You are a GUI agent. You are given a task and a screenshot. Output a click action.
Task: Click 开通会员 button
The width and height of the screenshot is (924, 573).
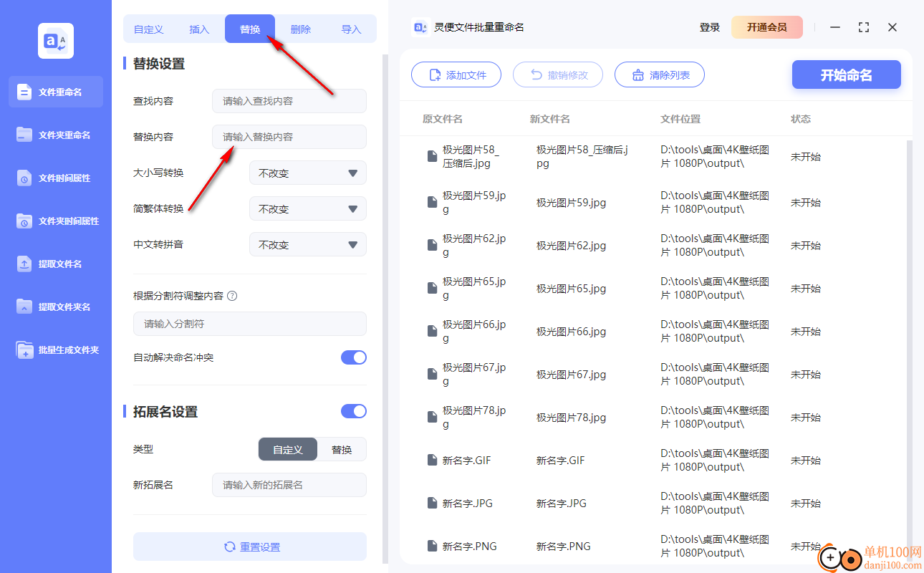tap(767, 27)
